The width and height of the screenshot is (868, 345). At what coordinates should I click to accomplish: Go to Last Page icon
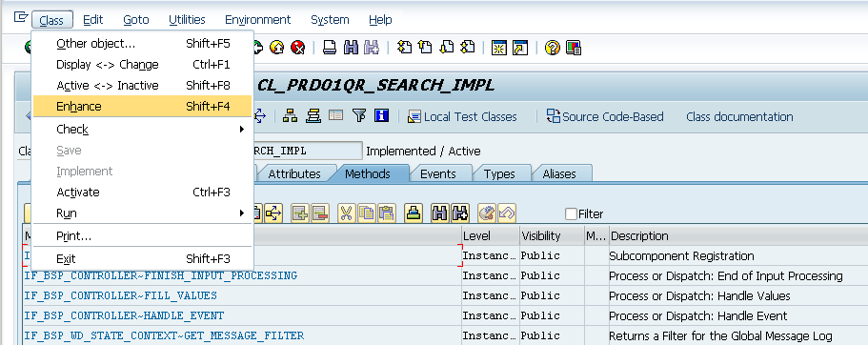[x=468, y=48]
